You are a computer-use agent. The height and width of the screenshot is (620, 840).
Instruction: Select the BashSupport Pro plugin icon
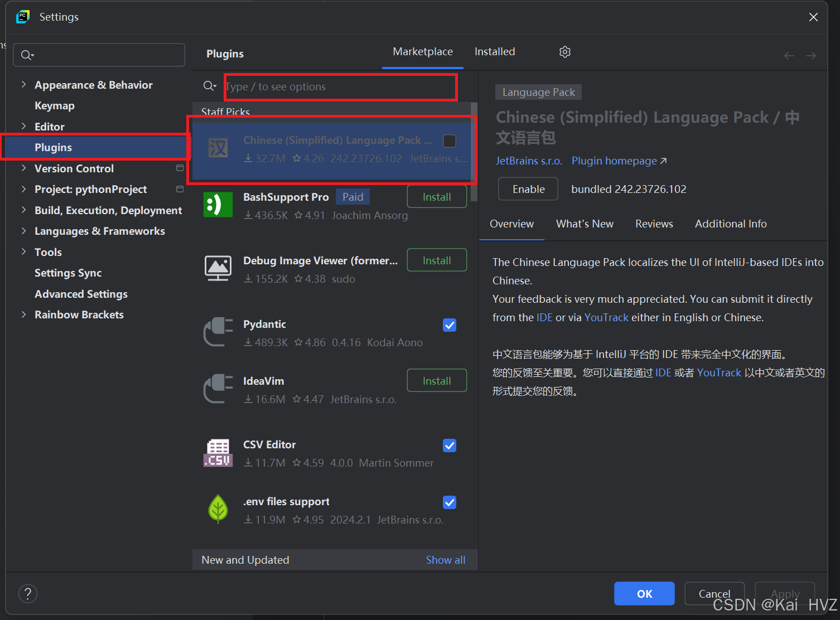[x=218, y=205]
